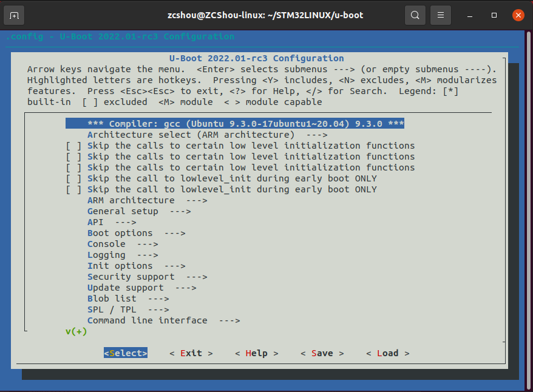
Task: Click the Exit button
Action: click(191, 353)
